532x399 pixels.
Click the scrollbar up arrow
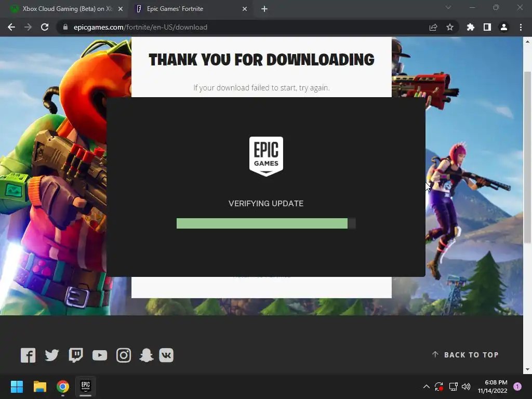(527, 42)
